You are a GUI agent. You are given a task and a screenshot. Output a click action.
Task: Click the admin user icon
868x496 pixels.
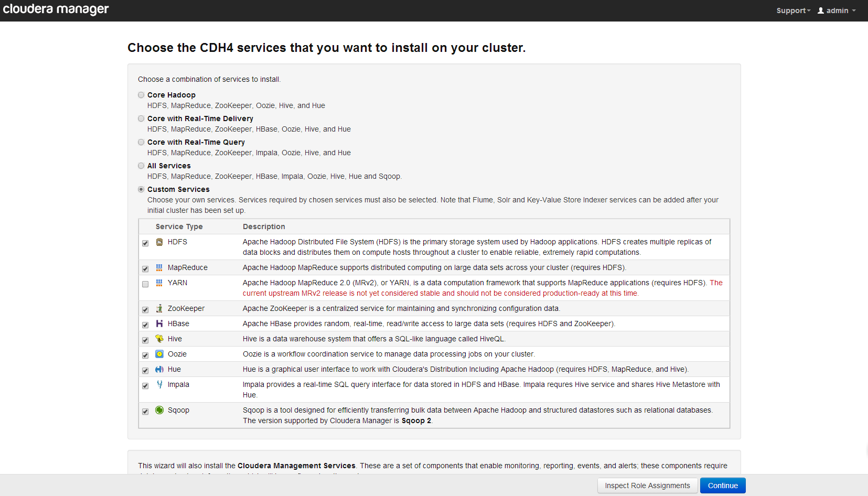(821, 10)
